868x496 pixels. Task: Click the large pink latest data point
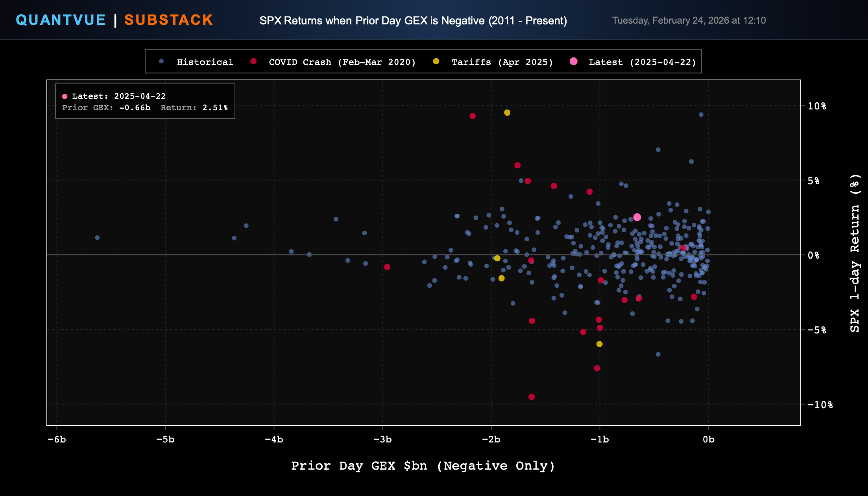pyautogui.click(x=637, y=217)
